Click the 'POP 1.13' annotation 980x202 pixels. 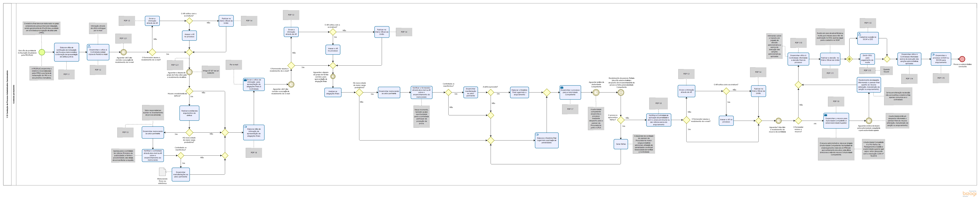(867, 70)
